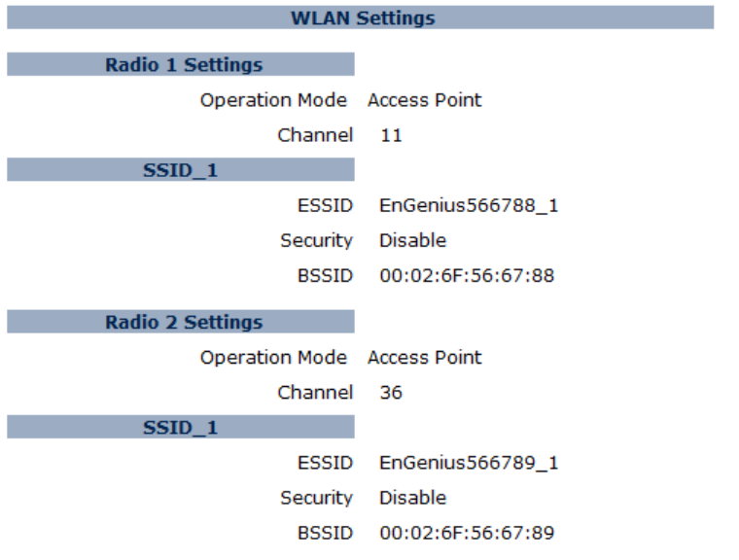Image resolution: width=739 pixels, height=560 pixels.
Task: Click the SSID_1 header under Radio 2
Action: coord(181,427)
